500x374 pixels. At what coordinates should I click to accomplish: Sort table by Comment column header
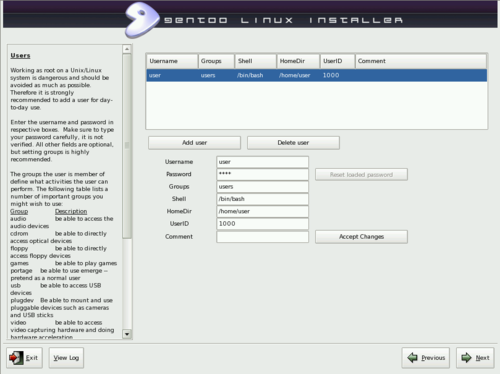pos(421,61)
